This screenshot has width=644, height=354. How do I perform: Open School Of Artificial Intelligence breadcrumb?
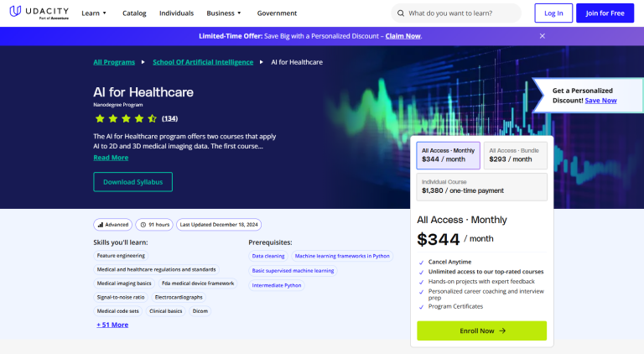[203, 62]
